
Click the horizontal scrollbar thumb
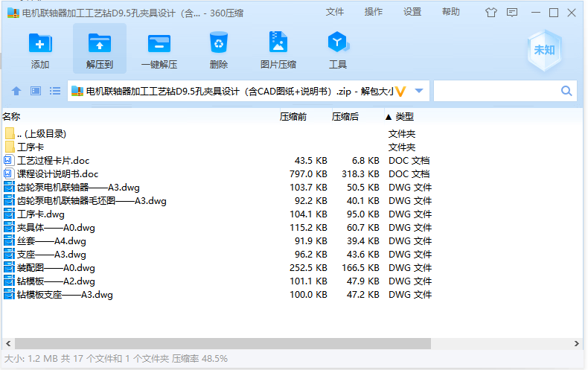tap(223, 343)
